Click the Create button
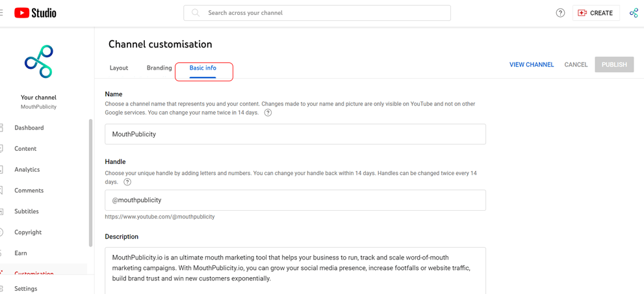 [596, 13]
